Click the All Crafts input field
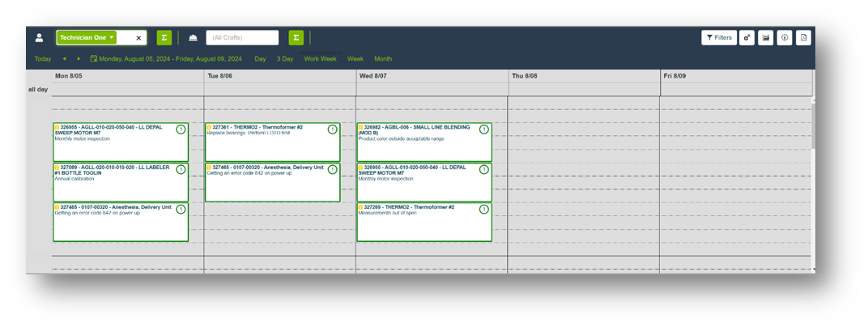Image resolution: width=868 pixels, height=327 pixels. (x=242, y=37)
